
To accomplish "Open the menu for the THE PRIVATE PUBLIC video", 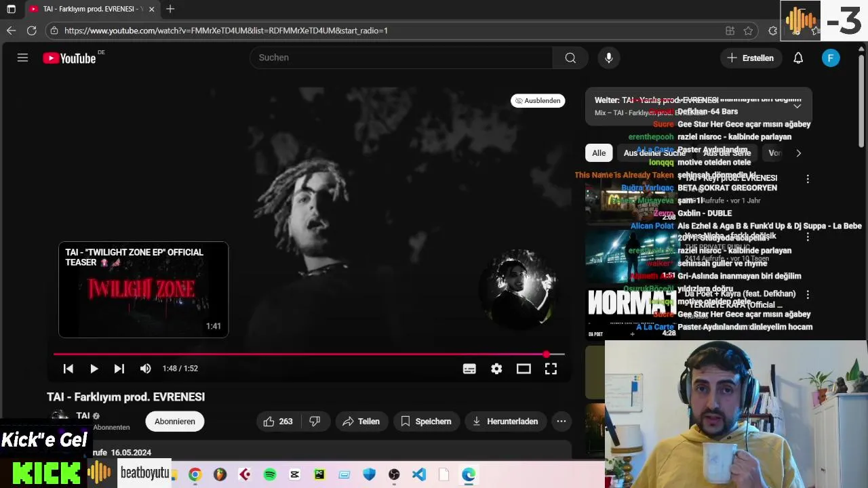I will coord(808,237).
